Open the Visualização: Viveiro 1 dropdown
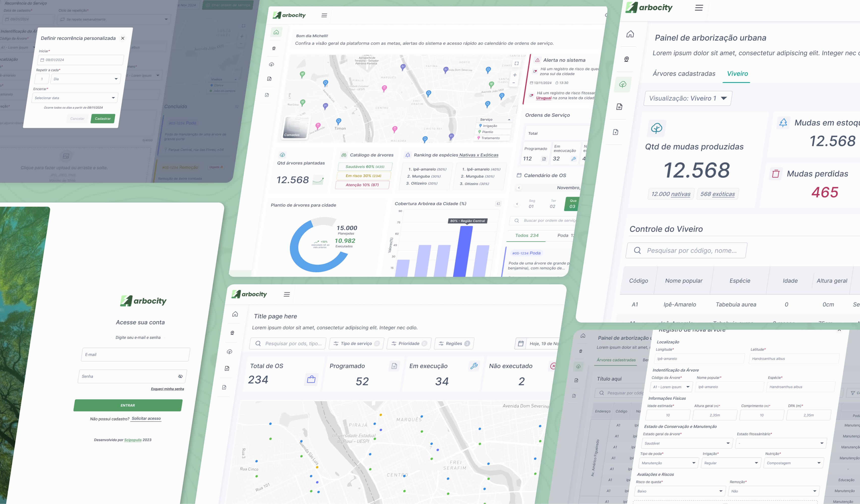Screen dimensions: 860x504 (687, 98)
